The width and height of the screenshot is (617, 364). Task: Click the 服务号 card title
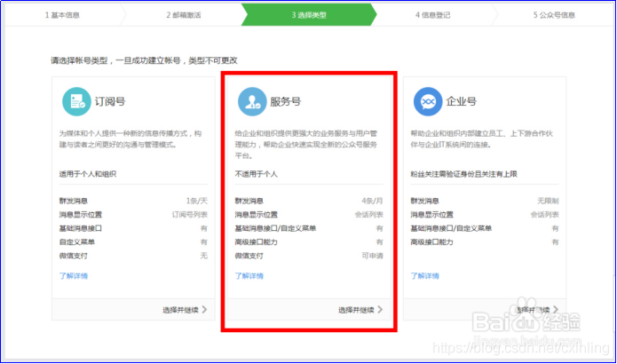(285, 101)
